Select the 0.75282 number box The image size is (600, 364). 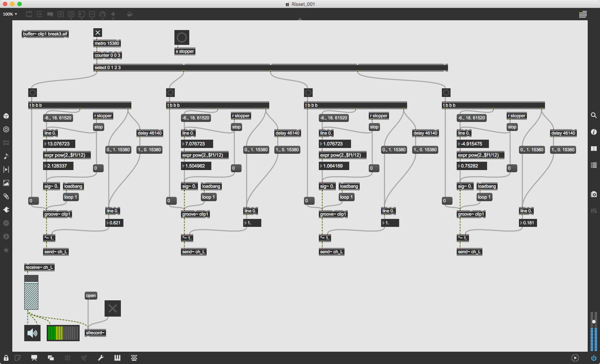472,166
